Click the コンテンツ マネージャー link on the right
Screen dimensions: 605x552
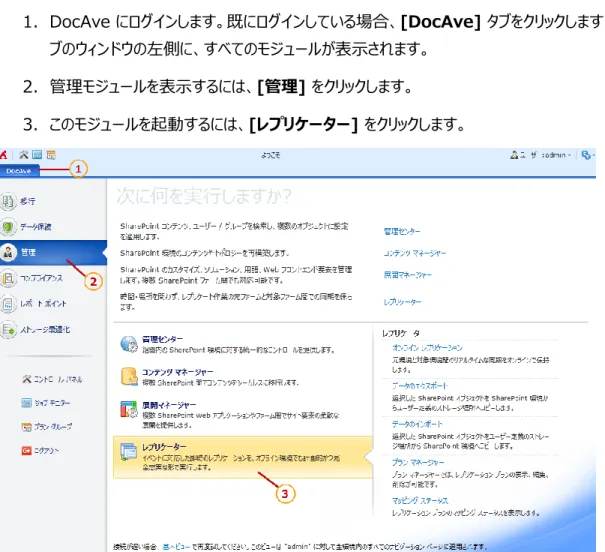[414, 253]
